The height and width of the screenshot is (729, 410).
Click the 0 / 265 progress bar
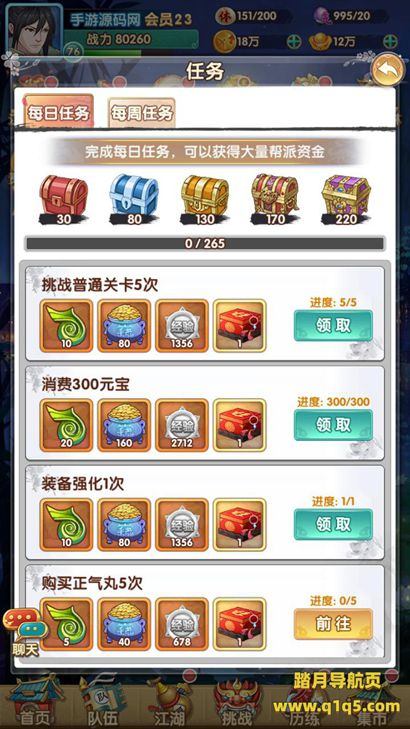tap(205, 244)
